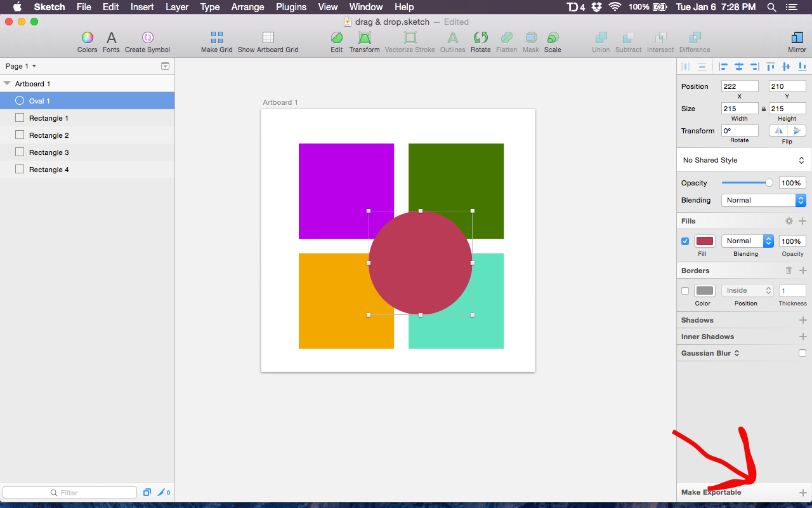Apply Subtract boolean operation
This screenshot has height=508, width=812.
628,38
